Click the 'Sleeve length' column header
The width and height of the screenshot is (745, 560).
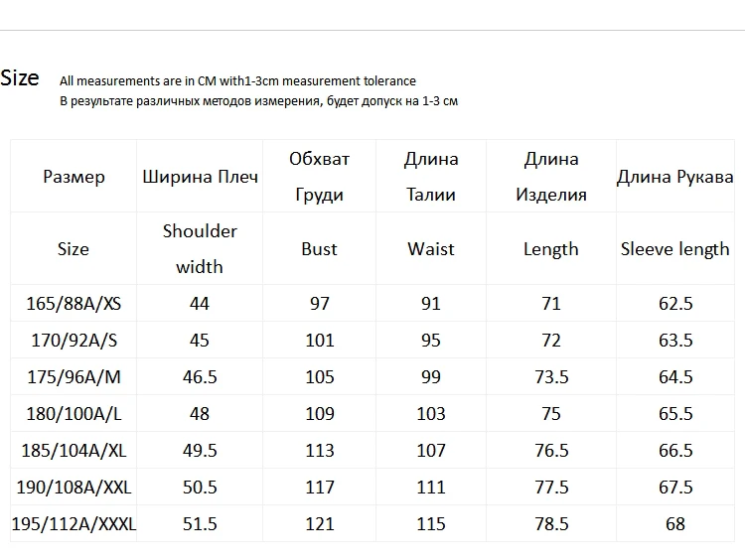tap(675, 249)
